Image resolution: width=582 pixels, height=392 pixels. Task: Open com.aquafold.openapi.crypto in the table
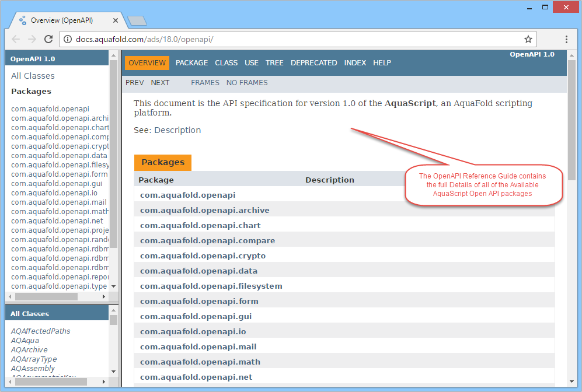[x=203, y=256]
